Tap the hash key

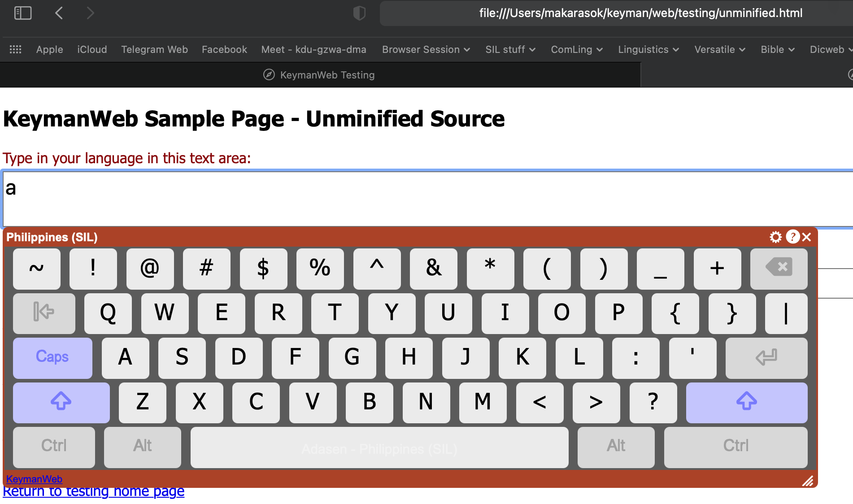pos(207,268)
